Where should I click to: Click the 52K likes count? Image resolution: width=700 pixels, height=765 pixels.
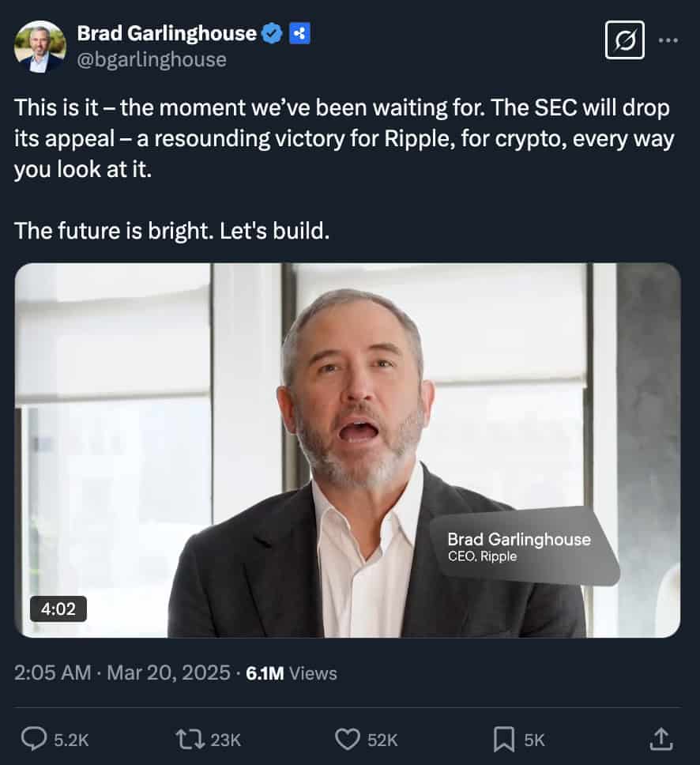point(383,740)
